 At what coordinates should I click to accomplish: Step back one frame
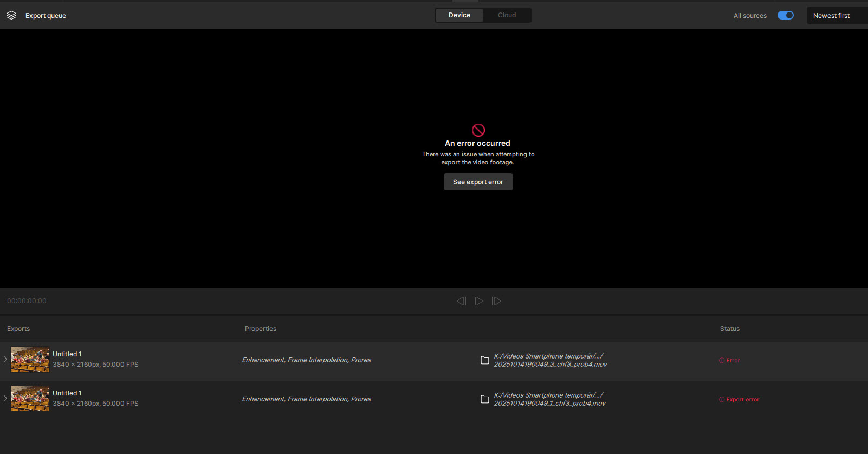point(462,301)
